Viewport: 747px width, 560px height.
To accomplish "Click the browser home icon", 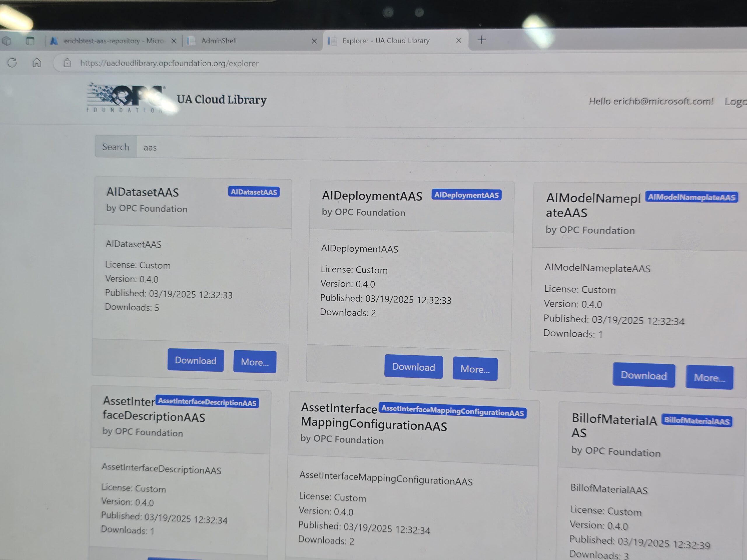I will (x=36, y=63).
